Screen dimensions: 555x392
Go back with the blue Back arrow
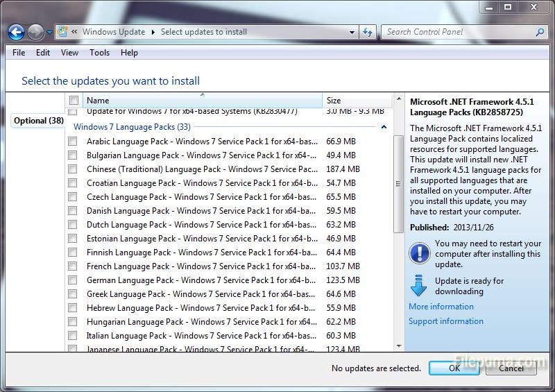(x=16, y=32)
